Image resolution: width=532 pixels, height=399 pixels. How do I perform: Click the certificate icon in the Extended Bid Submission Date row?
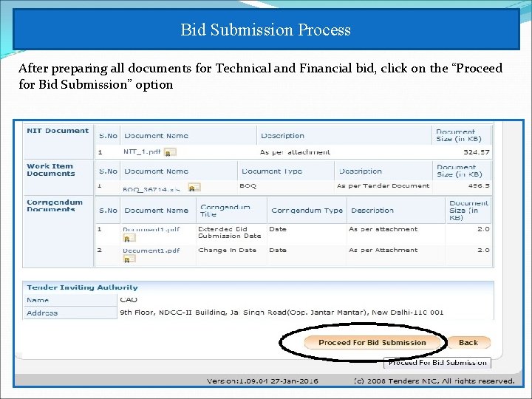(129, 238)
